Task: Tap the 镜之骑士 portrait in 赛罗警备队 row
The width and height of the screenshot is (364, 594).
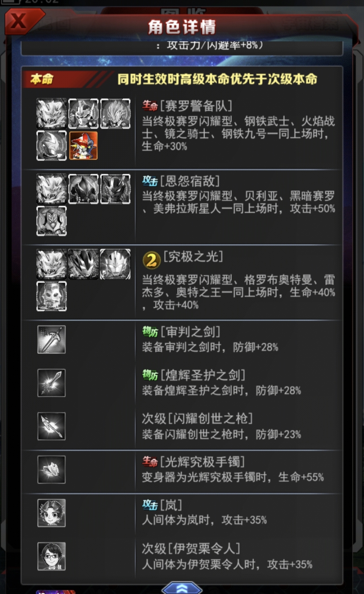Action: pos(52,145)
